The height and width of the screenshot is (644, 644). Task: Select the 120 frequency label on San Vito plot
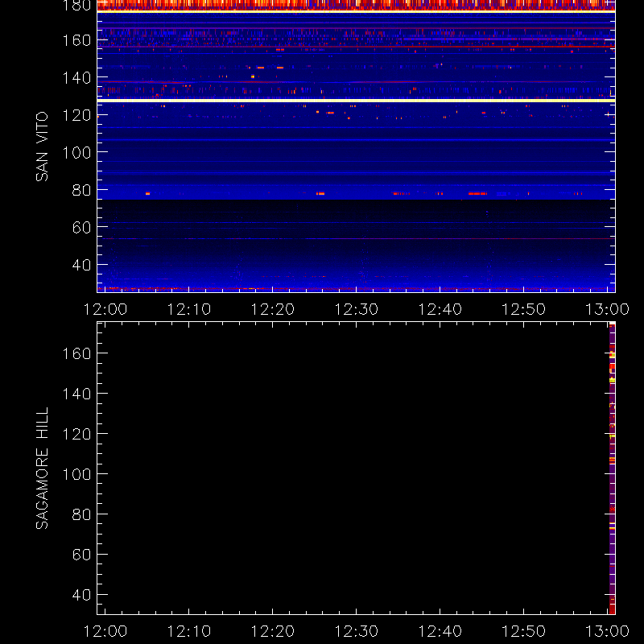[x=76, y=115]
